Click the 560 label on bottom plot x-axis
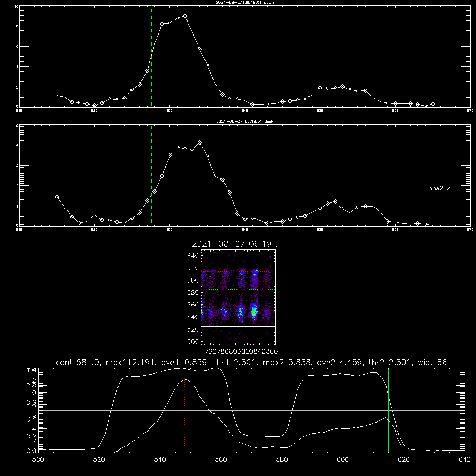 221,460
